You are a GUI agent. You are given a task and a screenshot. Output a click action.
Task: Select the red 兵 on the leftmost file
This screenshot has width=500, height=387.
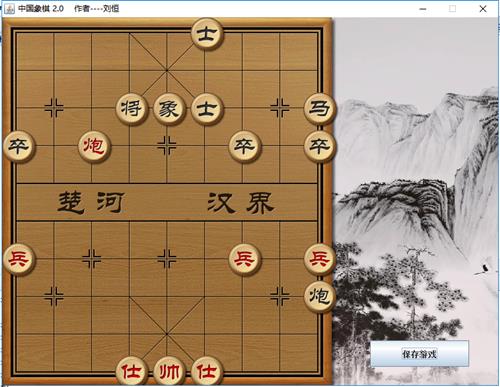pos(19,259)
